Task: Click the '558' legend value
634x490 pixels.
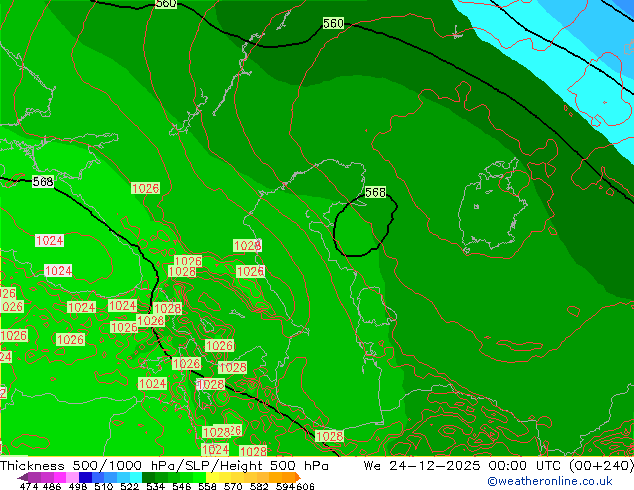Action: (207, 486)
